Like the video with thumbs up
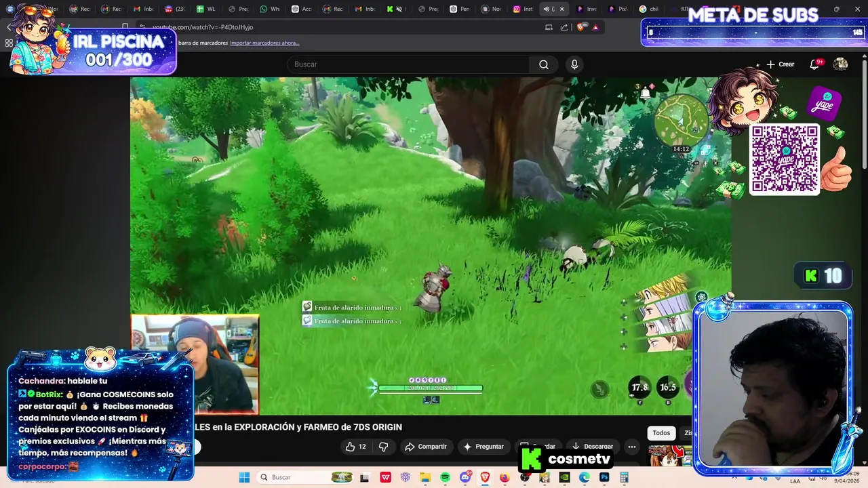 tap(356, 447)
